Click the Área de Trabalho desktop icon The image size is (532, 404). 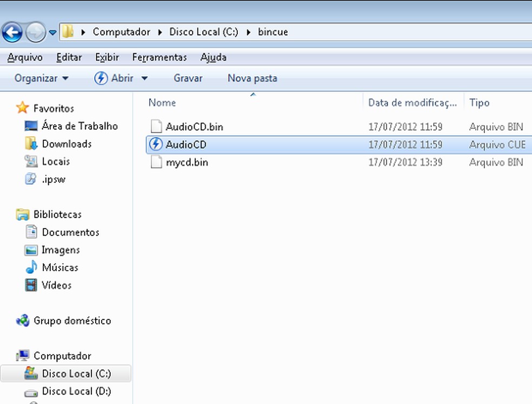coord(31,126)
